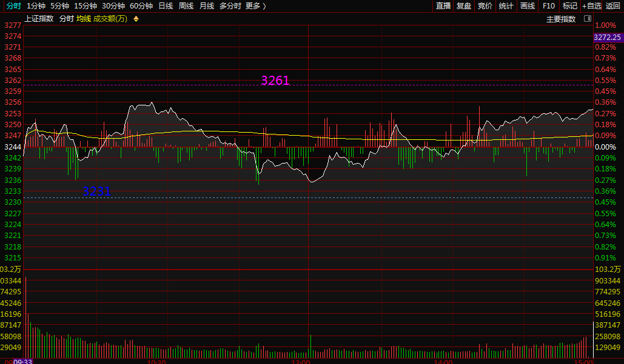Open the 画线 drawing tool
This screenshot has height=364, width=624.
click(x=528, y=5)
